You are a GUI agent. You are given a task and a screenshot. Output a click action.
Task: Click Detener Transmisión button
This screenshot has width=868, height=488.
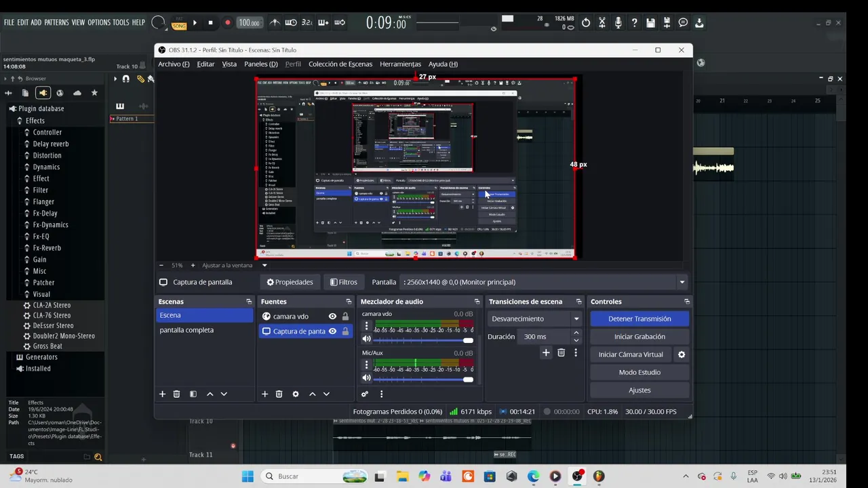pyautogui.click(x=639, y=319)
